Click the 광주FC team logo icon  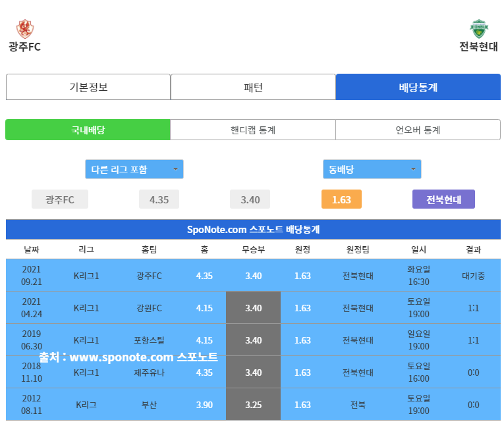click(x=24, y=29)
